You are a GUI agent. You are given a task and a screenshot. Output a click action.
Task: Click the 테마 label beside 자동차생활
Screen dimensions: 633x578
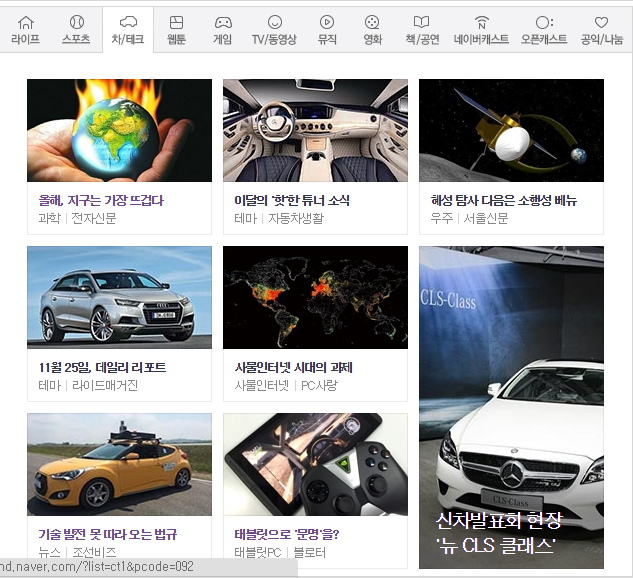(245, 218)
